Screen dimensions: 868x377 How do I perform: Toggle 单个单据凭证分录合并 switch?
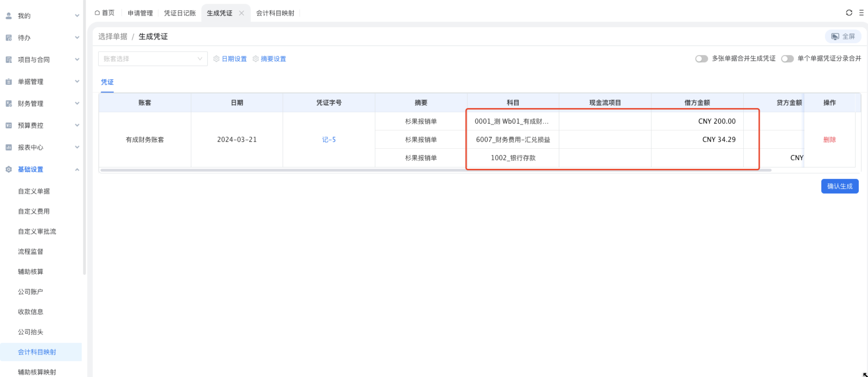tap(787, 59)
